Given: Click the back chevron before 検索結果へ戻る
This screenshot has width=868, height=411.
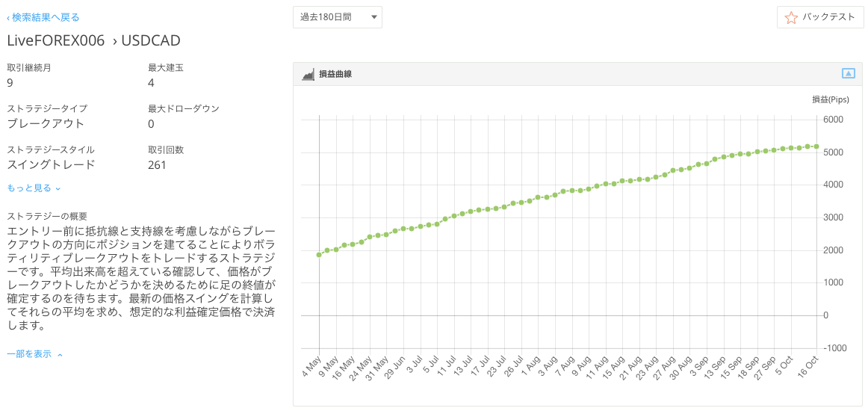Looking at the screenshot, I should coord(8,18).
